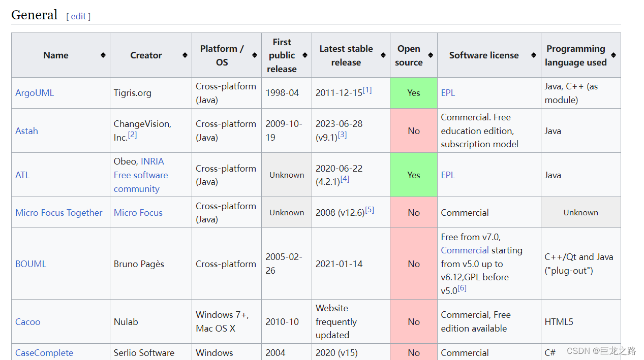The height and width of the screenshot is (360, 644).
Task: Select the General section heading
Action: pyautogui.click(x=34, y=15)
